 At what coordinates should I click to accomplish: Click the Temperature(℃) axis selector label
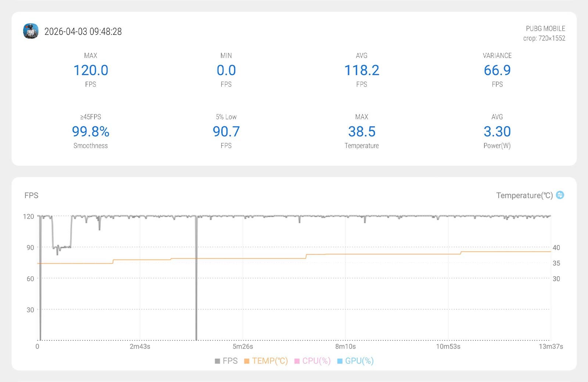524,195
